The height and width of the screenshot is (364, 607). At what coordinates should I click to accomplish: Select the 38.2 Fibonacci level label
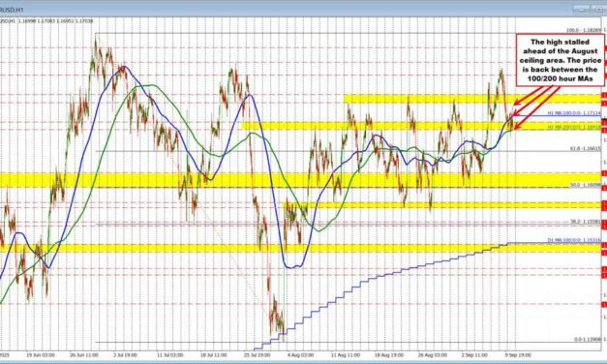(x=586, y=222)
